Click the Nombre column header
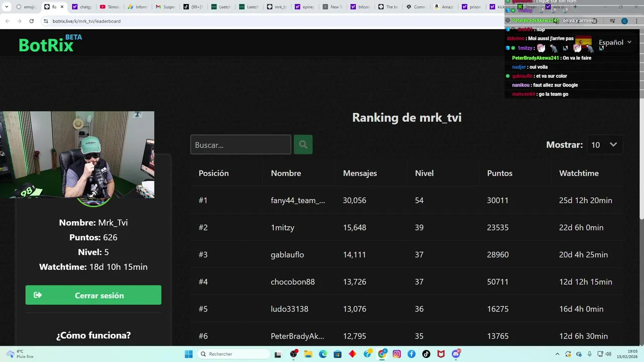The image size is (644, 362). pyautogui.click(x=286, y=173)
